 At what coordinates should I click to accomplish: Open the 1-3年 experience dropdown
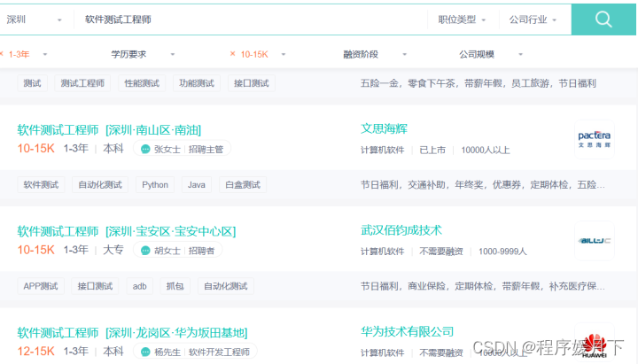[27, 54]
